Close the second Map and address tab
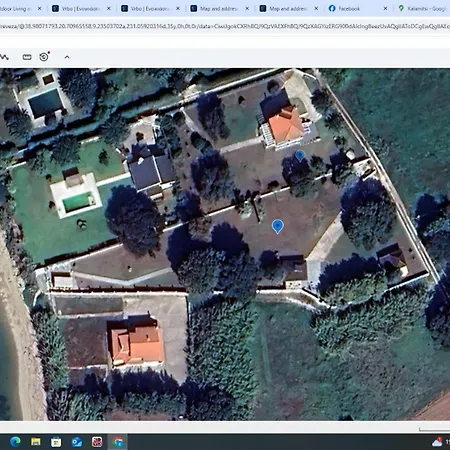The image size is (450, 450). click(x=316, y=9)
